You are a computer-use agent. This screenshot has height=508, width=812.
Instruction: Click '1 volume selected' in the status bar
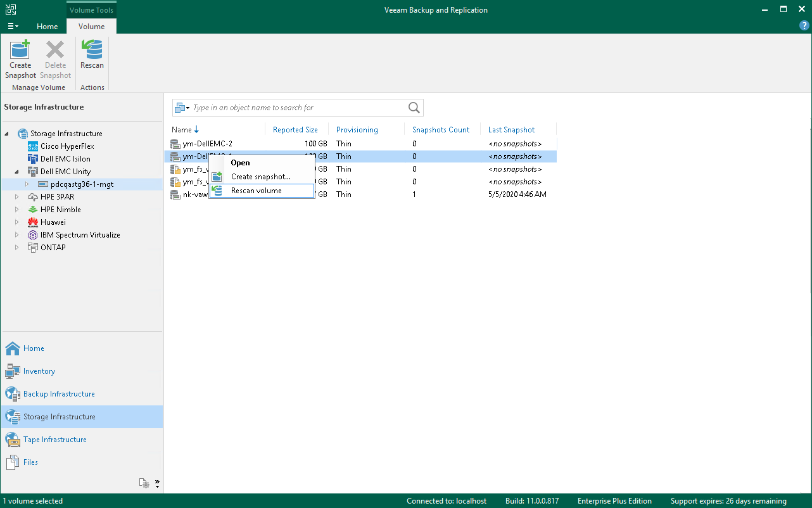click(x=33, y=501)
